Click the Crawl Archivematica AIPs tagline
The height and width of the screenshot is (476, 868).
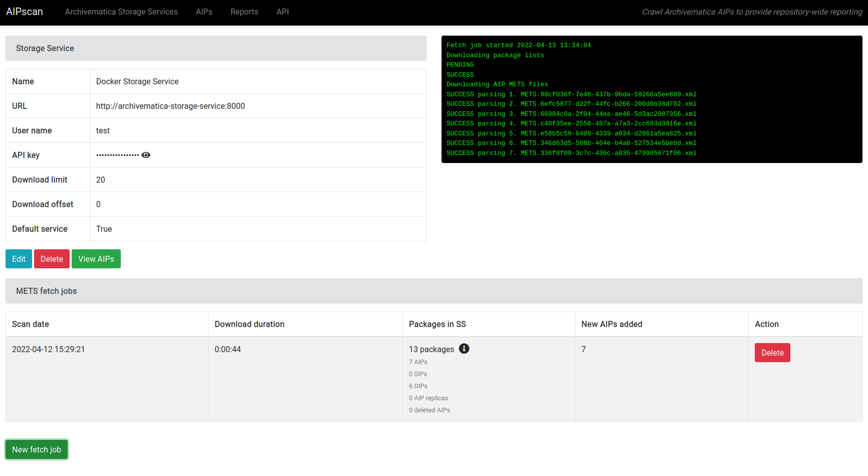(752, 12)
